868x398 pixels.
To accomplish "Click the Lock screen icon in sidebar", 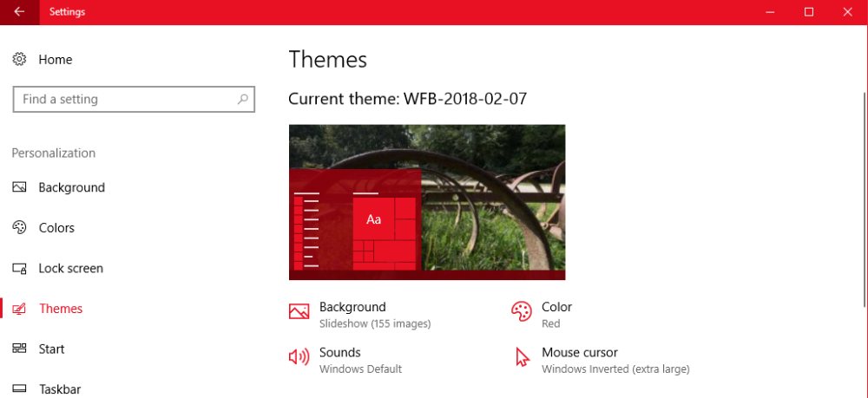I will pyautogui.click(x=19, y=269).
